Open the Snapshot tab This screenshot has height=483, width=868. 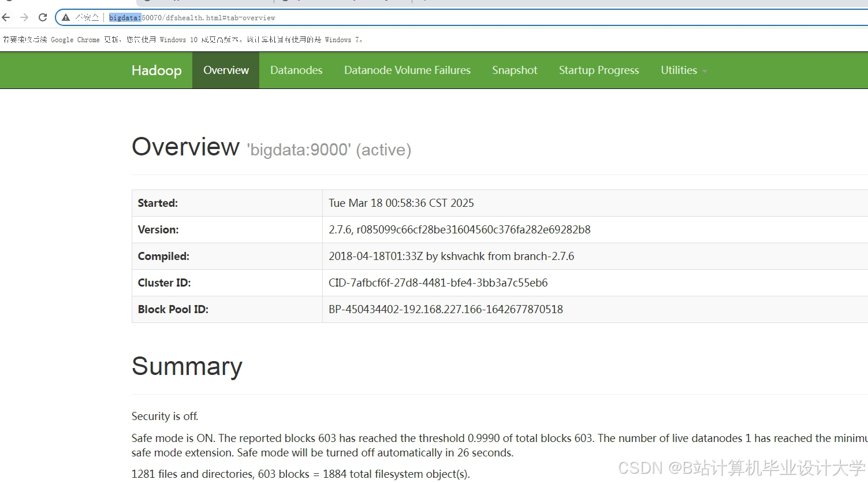(x=515, y=70)
